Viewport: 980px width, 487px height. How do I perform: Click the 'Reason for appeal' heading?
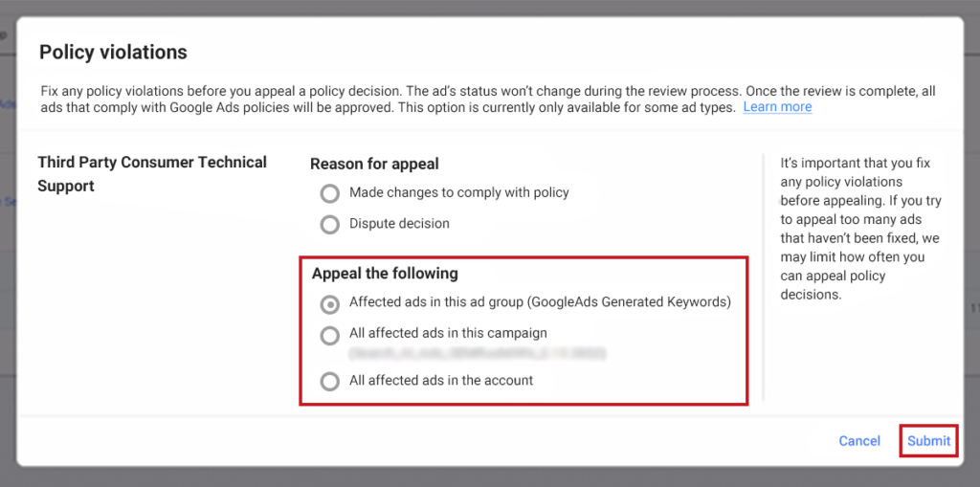coord(374,165)
